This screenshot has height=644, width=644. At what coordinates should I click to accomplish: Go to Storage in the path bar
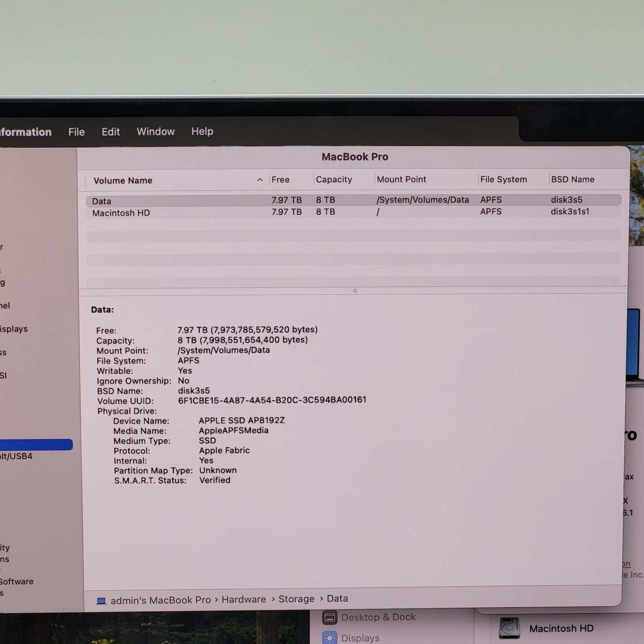[x=296, y=599]
